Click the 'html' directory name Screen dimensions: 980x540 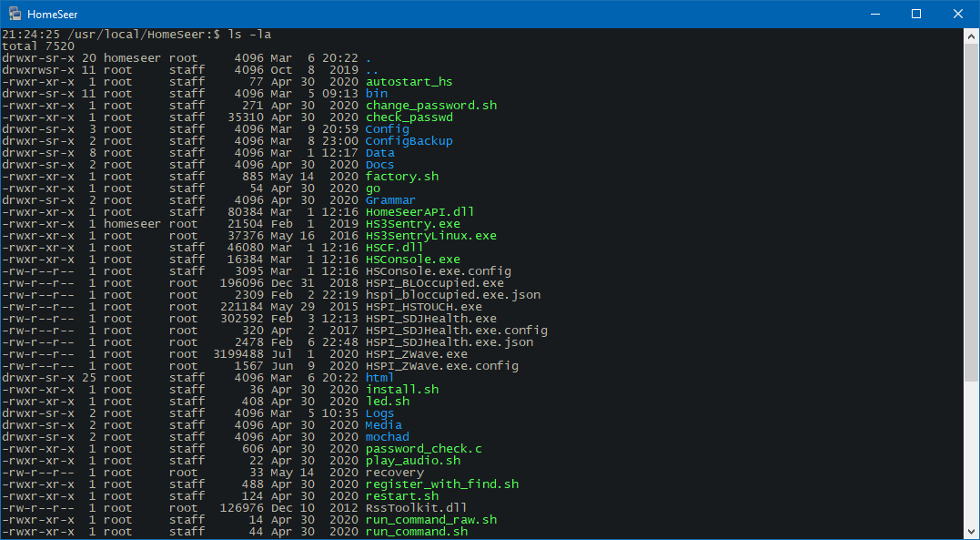click(x=380, y=378)
